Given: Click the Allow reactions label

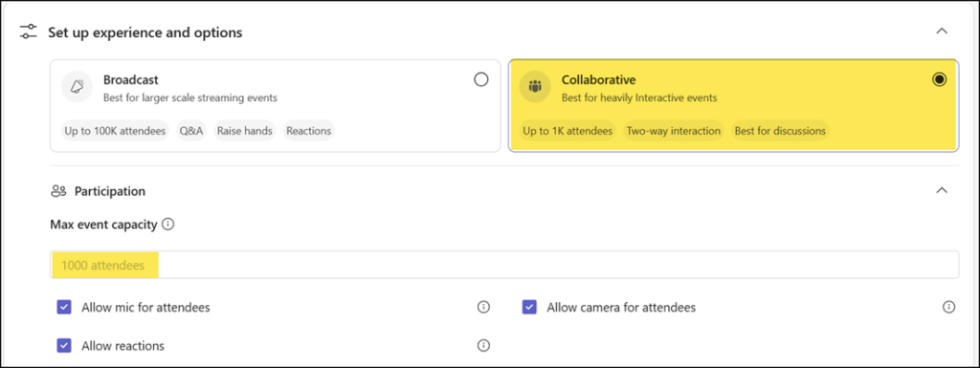Looking at the screenshot, I should coord(123,346).
